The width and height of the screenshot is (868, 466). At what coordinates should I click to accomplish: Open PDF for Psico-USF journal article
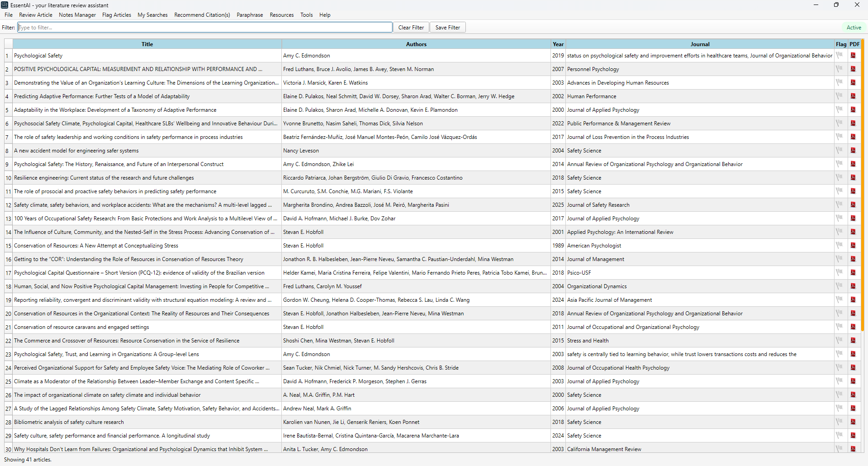click(x=853, y=273)
